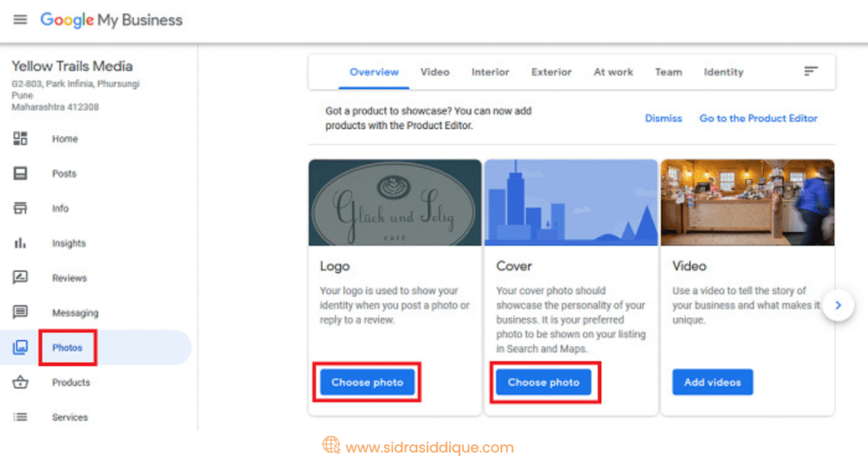868x456 pixels.
Task: Go to the Product Editor link
Action: (x=759, y=119)
